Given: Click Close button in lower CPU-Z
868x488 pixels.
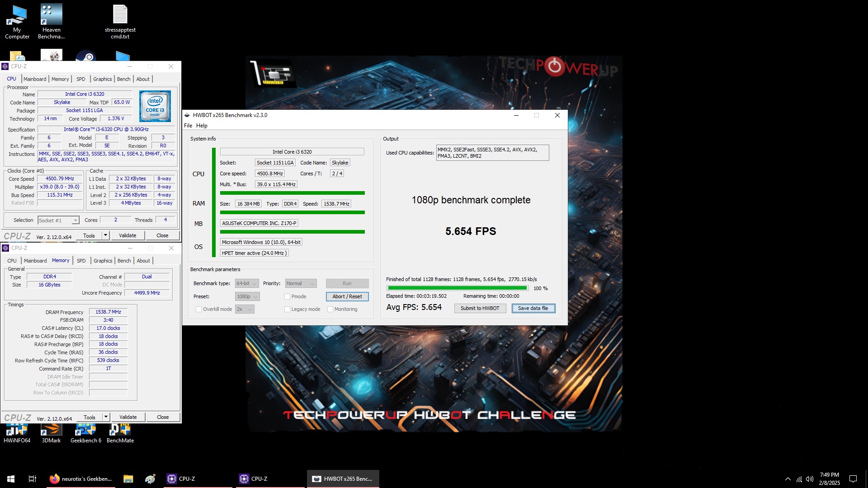Looking at the screenshot, I should (x=163, y=417).
